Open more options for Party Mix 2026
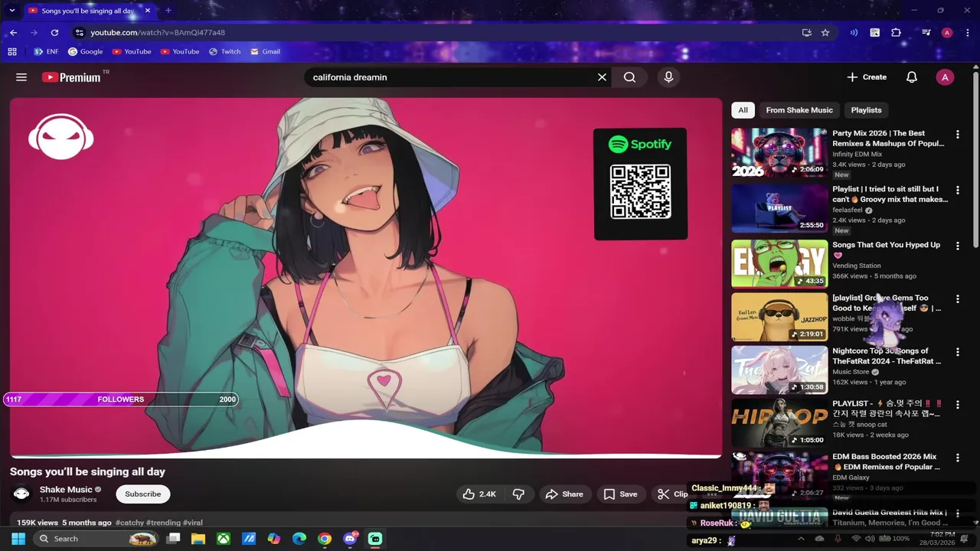Viewport: 980px width, 551px height. coord(957,135)
